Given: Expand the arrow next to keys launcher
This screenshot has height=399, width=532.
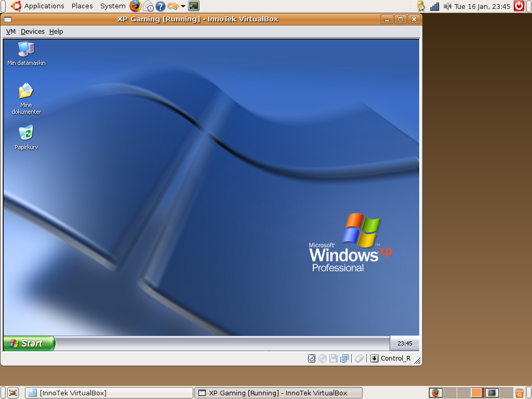Looking at the screenshot, I should [183, 6].
